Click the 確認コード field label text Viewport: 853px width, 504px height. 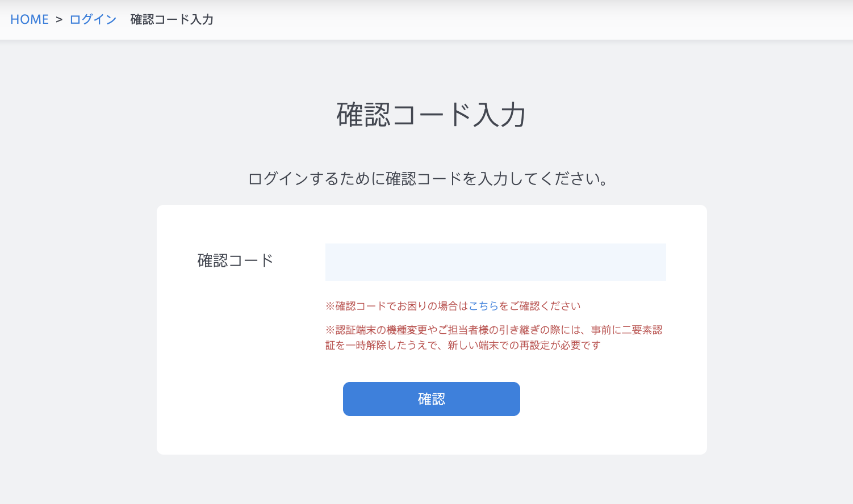tap(235, 259)
